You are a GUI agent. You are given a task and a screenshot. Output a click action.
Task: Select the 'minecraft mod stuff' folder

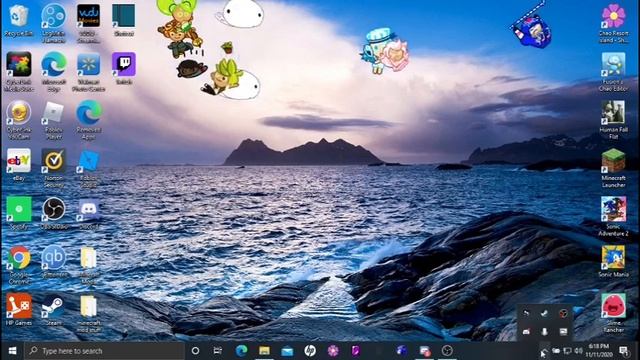(88, 313)
